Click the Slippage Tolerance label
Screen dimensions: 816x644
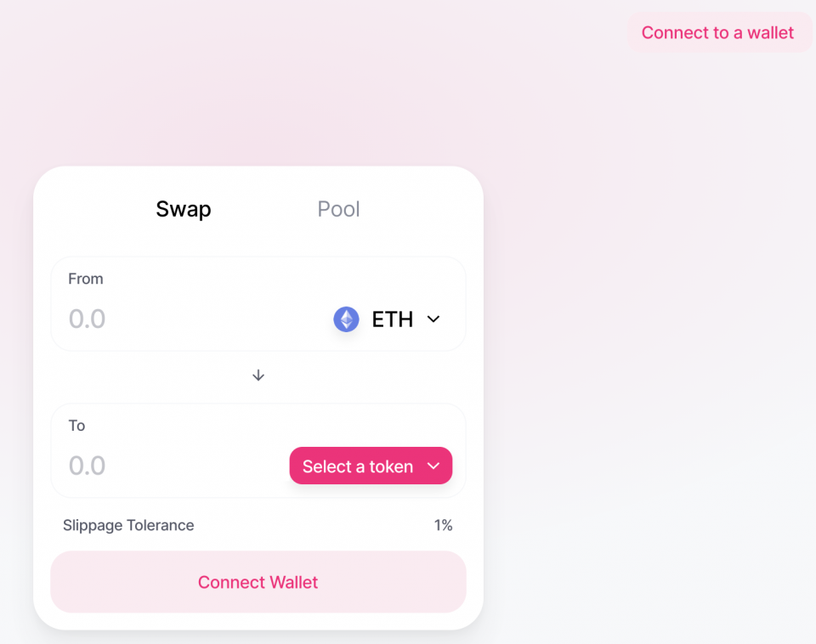[128, 525]
